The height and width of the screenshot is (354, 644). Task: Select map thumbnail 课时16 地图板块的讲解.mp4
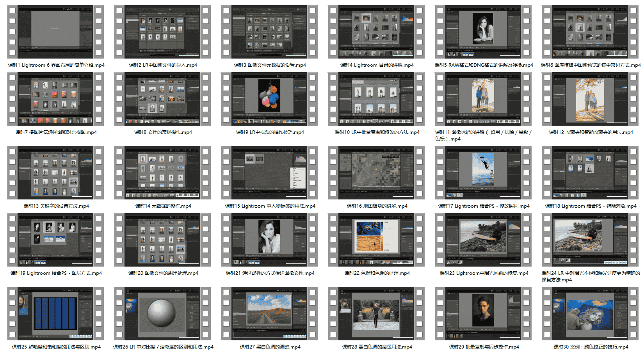(x=376, y=173)
